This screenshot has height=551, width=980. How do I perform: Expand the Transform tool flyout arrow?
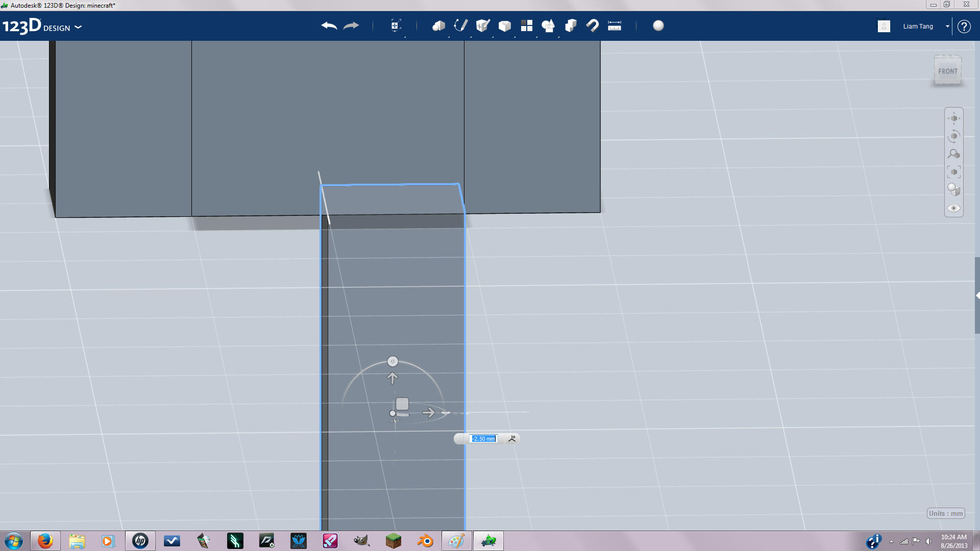click(405, 37)
